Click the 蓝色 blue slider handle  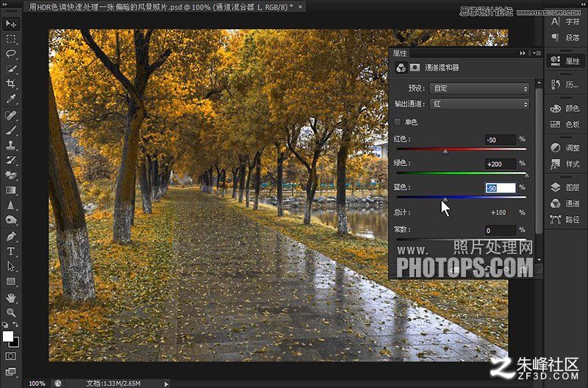tap(445, 199)
